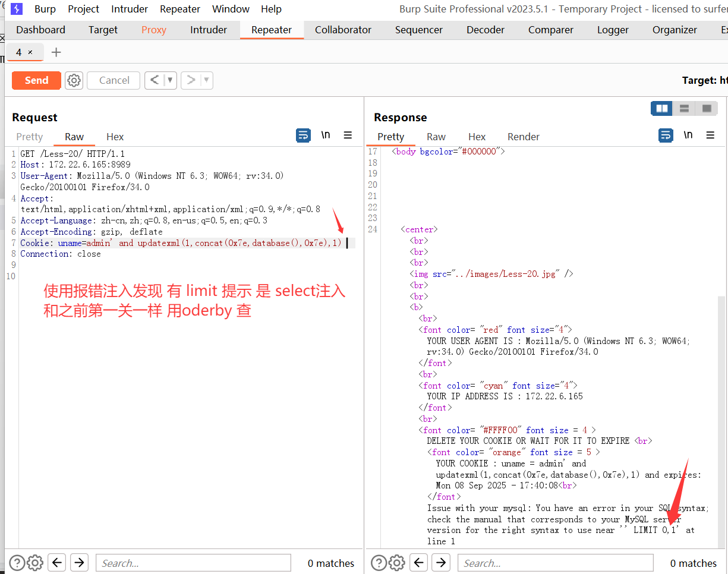This screenshot has width=728, height=574.
Task: Switch to Organizer tool tab
Action: (x=675, y=30)
